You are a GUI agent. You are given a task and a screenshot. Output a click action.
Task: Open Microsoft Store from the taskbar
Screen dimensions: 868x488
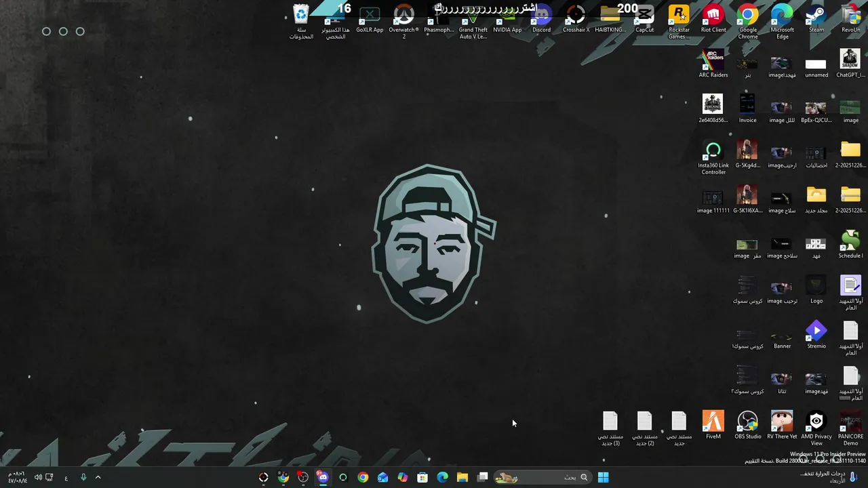click(422, 477)
